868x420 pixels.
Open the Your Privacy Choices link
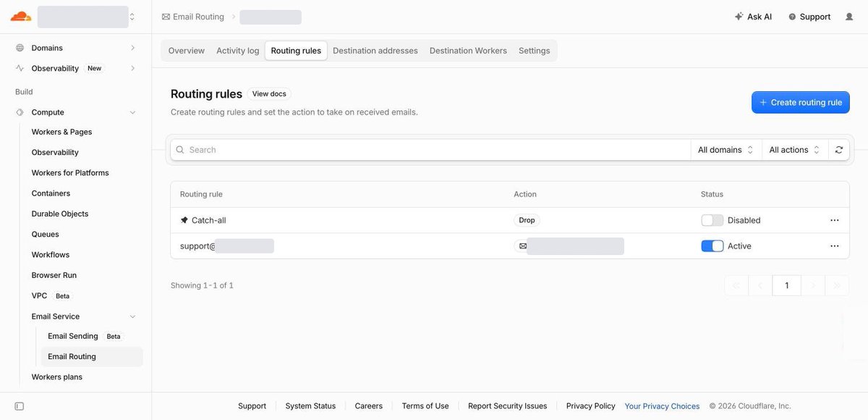pos(662,406)
